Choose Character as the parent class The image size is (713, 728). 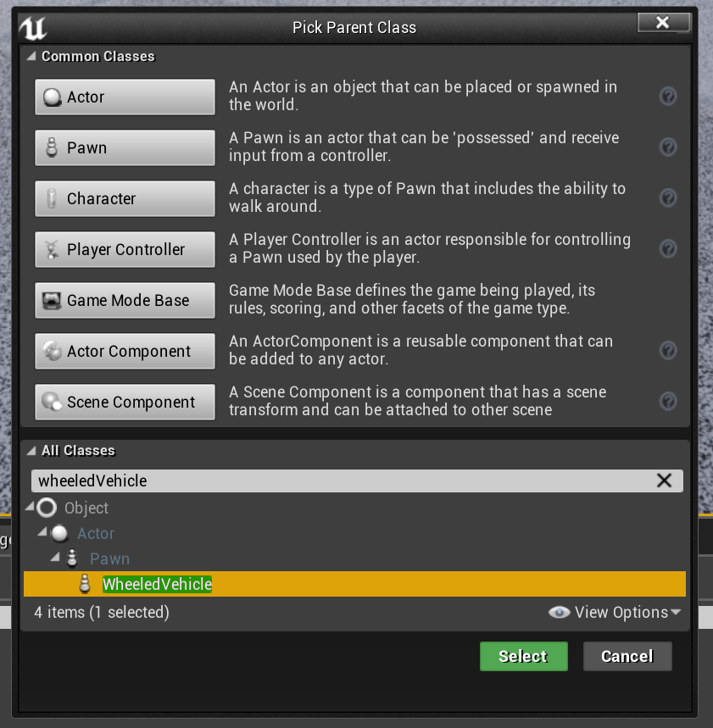[x=125, y=198]
